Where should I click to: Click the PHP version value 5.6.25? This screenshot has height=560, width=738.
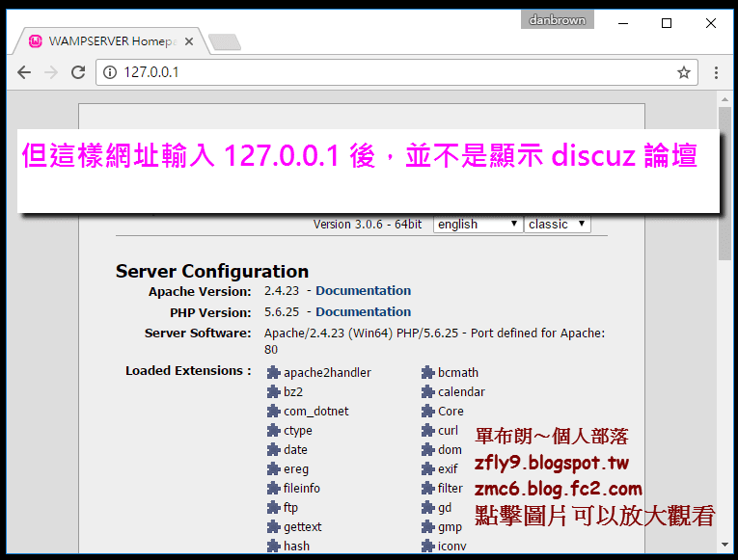tap(282, 312)
